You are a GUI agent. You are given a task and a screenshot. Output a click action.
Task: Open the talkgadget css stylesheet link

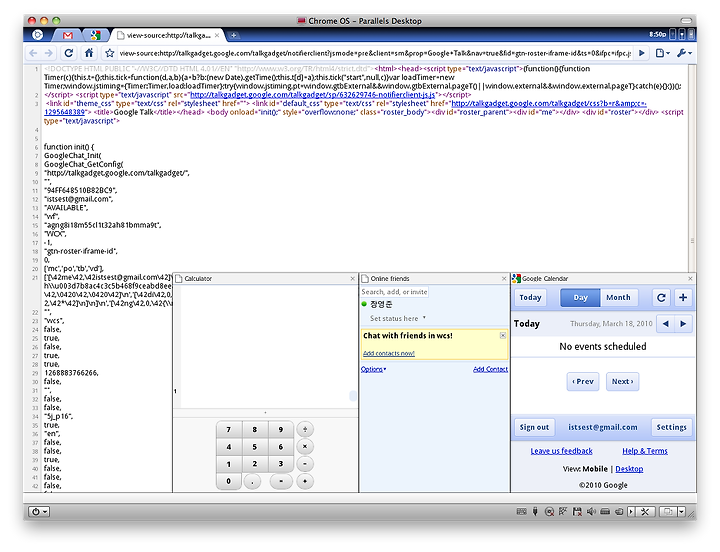click(x=549, y=104)
